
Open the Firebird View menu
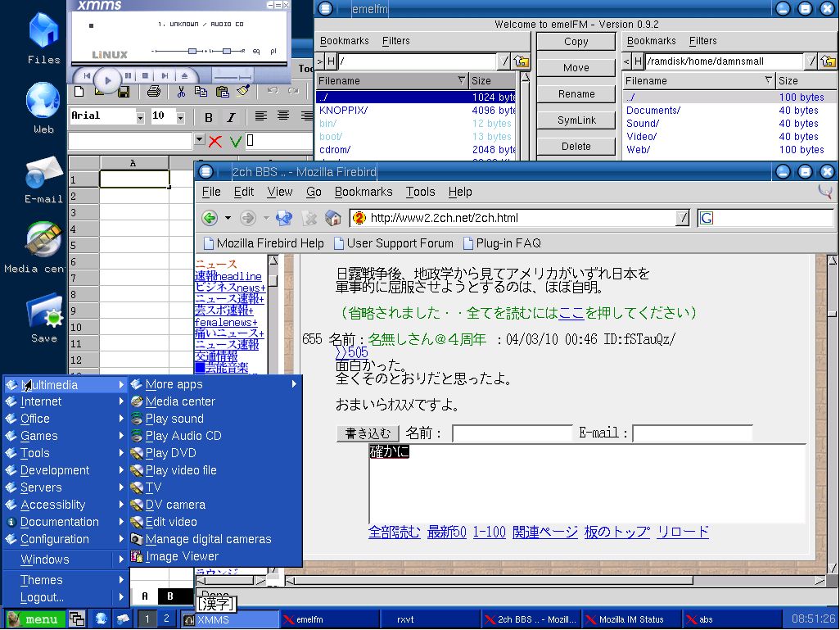(x=280, y=192)
